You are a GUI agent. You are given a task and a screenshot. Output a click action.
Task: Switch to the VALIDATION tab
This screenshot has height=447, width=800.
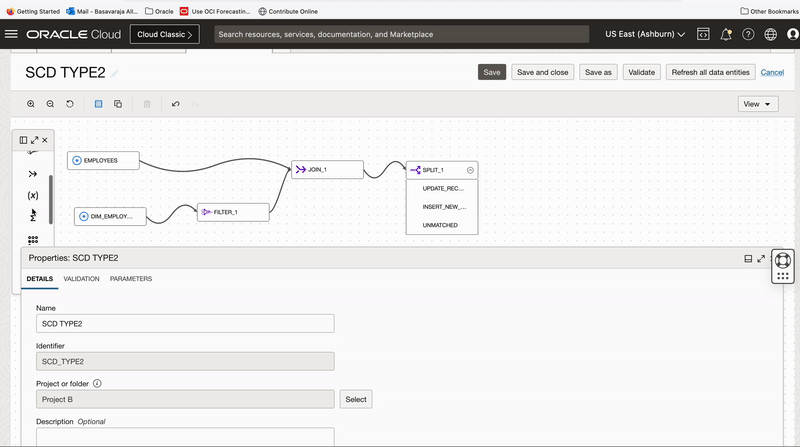coord(81,279)
